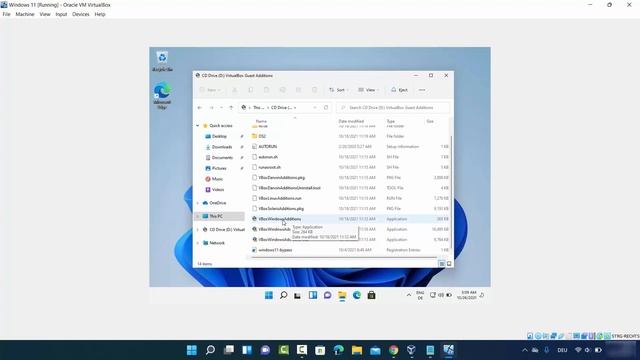The width and height of the screenshot is (640, 360).
Task: Open the View dropdown in File Explorer
Action: click(368, 90)
